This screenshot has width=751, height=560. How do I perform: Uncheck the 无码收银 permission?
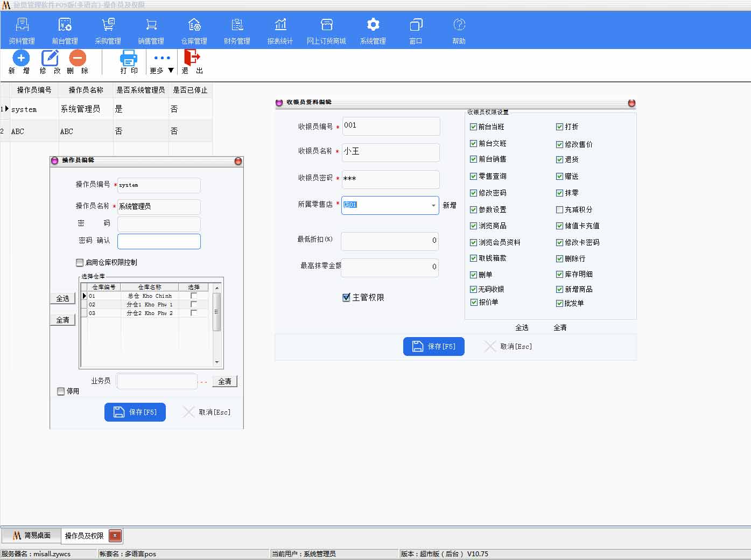point(474,289)
